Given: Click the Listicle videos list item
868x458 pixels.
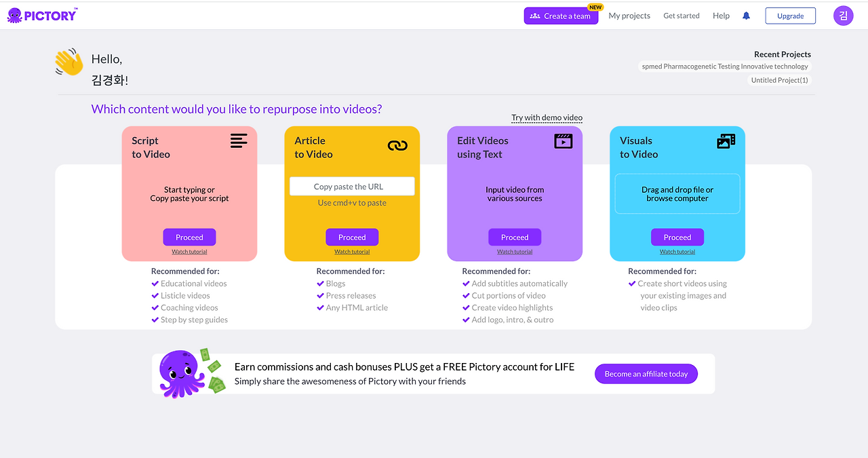Looking at the screenshot, I should coord(180,296).
